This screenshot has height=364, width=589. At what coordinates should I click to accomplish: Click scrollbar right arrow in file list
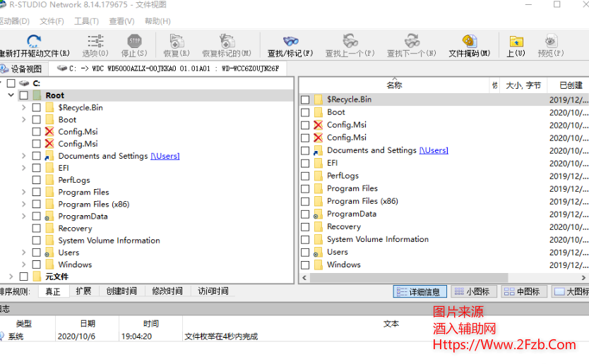pos(583,278)
